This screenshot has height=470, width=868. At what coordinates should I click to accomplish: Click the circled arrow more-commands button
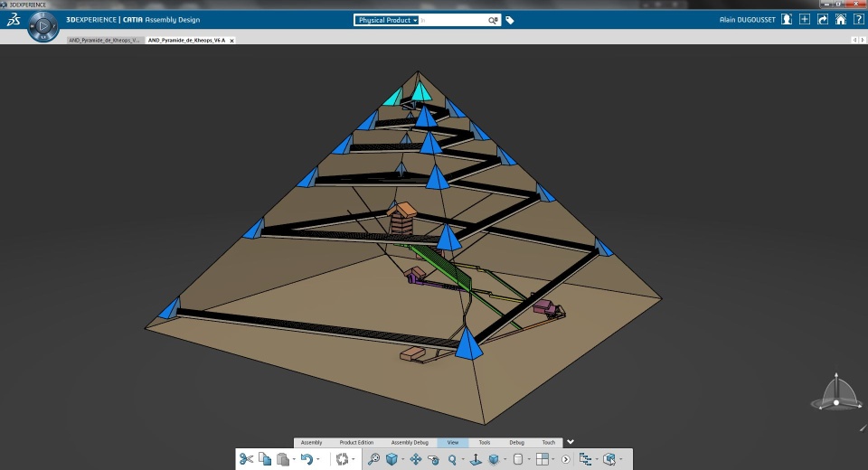pos(565,459)
